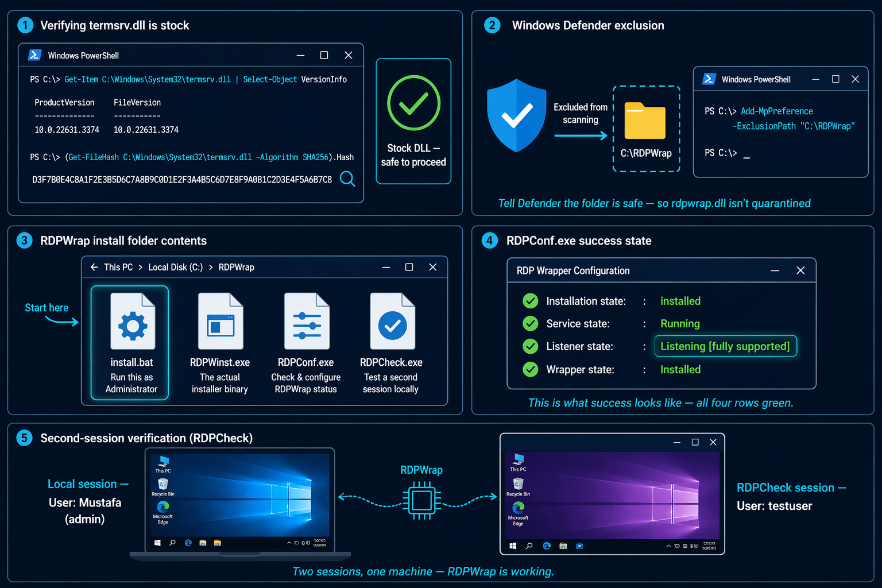
Task: Open Recycle Bin on the local session laptop desktop
Action: 163,488
